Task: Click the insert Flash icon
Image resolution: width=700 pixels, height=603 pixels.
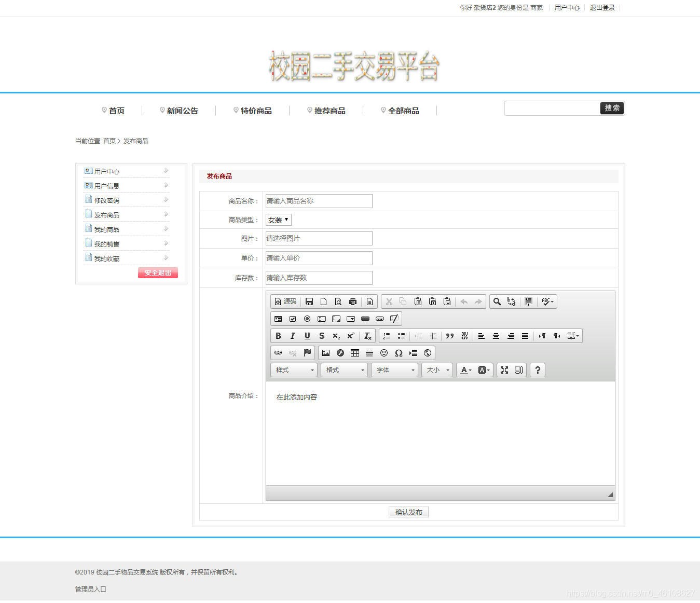Action: tap(340, 353)
